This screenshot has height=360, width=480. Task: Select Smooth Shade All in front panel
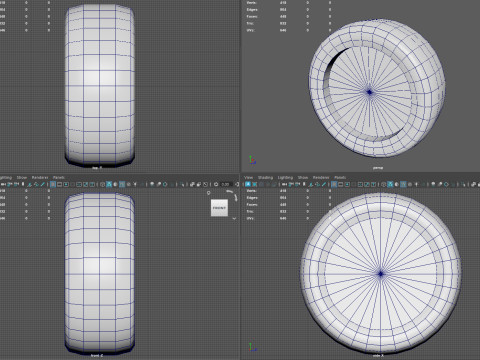(x=109, y=184)
